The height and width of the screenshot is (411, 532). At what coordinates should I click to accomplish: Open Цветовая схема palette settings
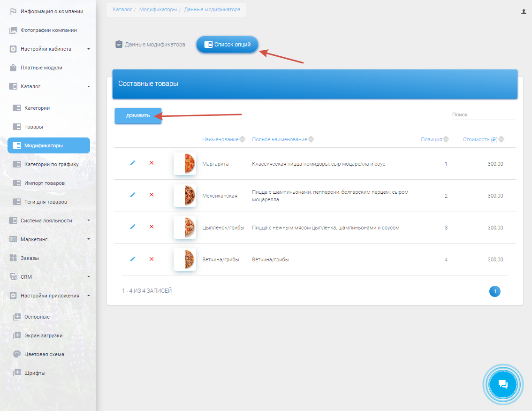tap(44, 354)
